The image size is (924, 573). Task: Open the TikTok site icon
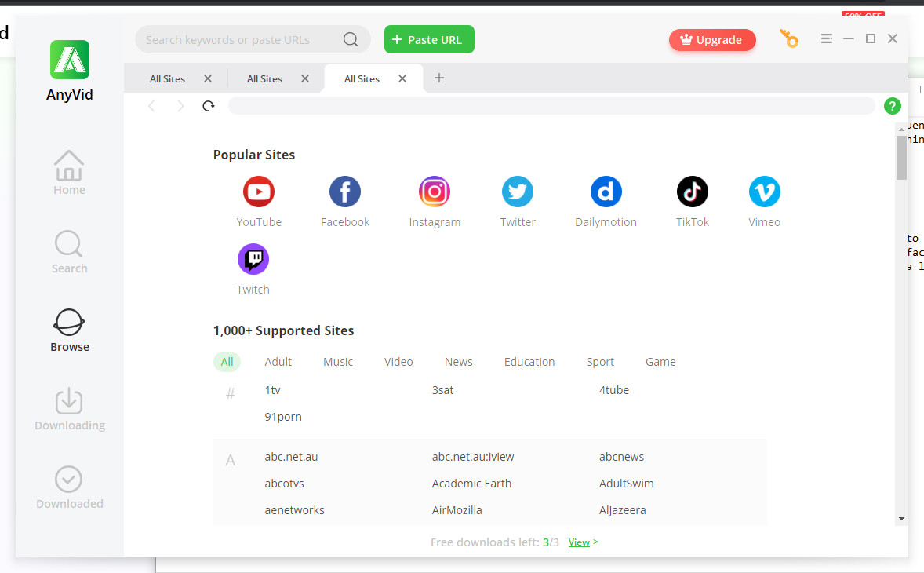pyautogui.click(x=693, y=192)
